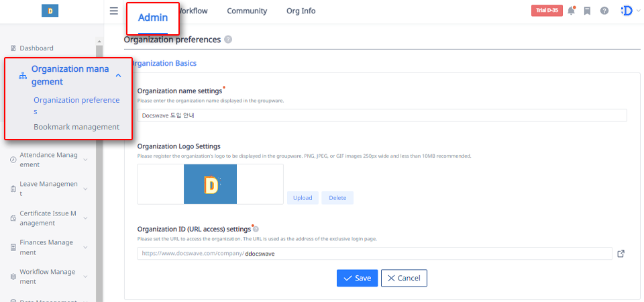Click the hamburger menu icon
The width and height of the screenshot is (644, 302).
pos(114,11)
